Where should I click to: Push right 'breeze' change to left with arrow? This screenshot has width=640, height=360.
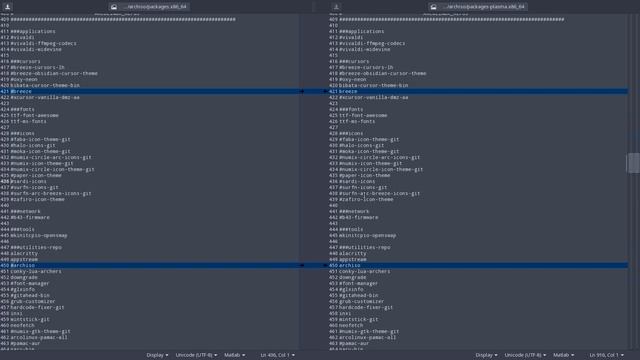(325, 91)
